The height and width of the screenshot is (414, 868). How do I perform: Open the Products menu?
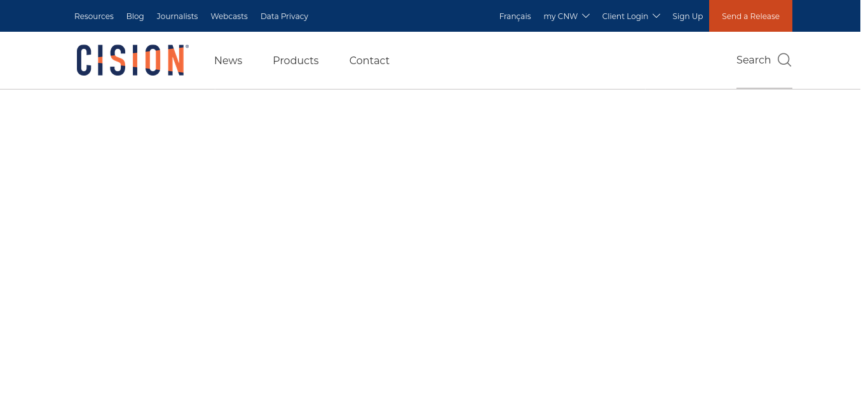pyautogui.click(x=295, y=60)
